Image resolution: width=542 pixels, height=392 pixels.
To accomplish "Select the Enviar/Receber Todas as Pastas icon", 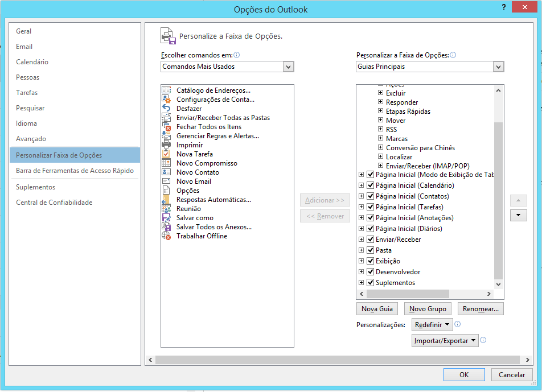I will click(x=166, y=117).
